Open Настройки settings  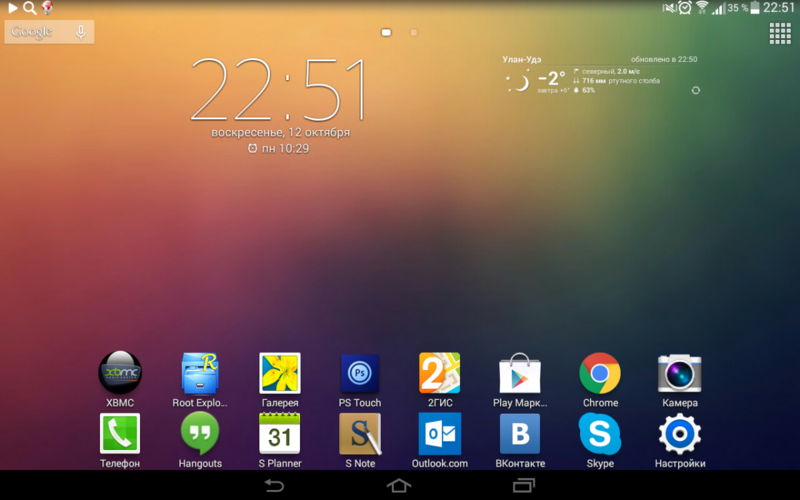click(680, 434)
